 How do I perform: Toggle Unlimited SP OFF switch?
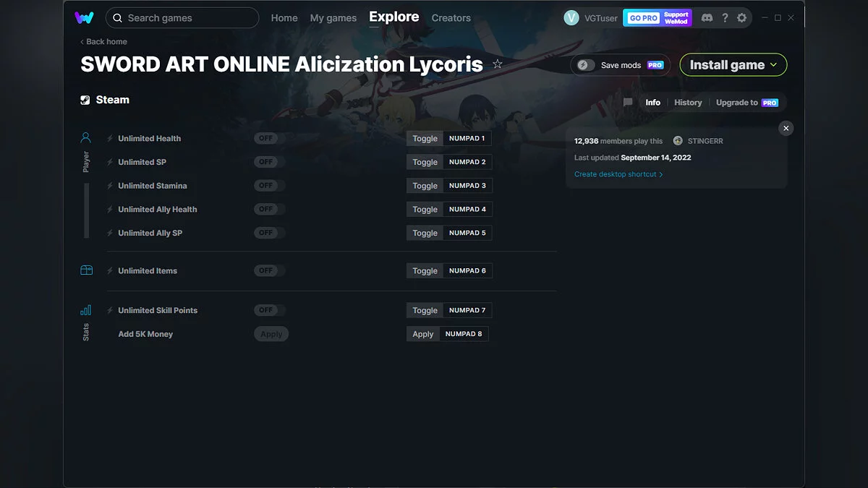(270, 162)
